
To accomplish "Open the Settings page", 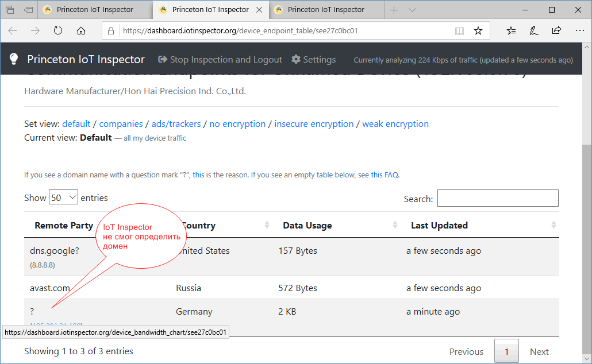I will pos(314,60).
